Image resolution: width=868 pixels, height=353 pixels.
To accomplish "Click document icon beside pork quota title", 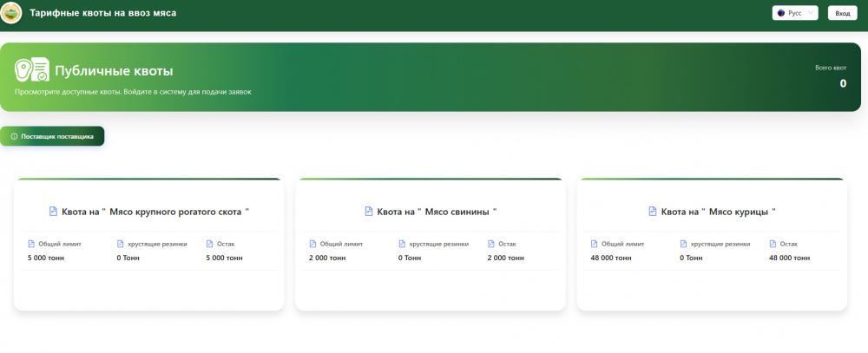I will tap(369, 212).
